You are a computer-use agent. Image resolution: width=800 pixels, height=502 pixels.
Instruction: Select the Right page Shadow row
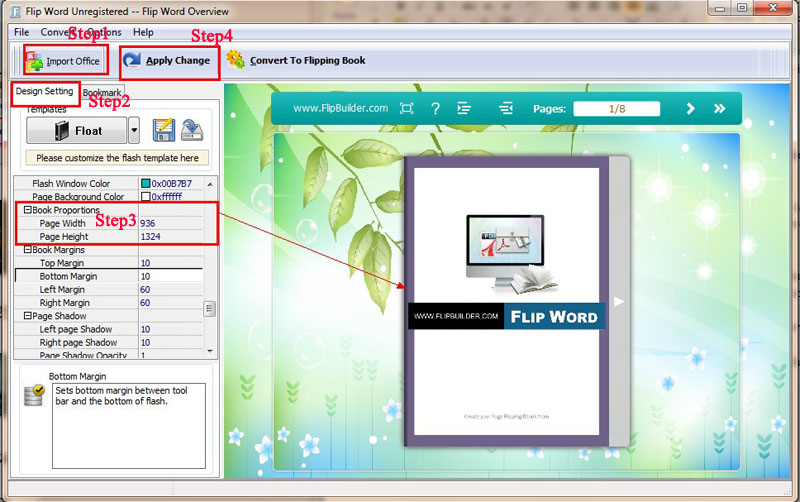[x=109, y=343]
